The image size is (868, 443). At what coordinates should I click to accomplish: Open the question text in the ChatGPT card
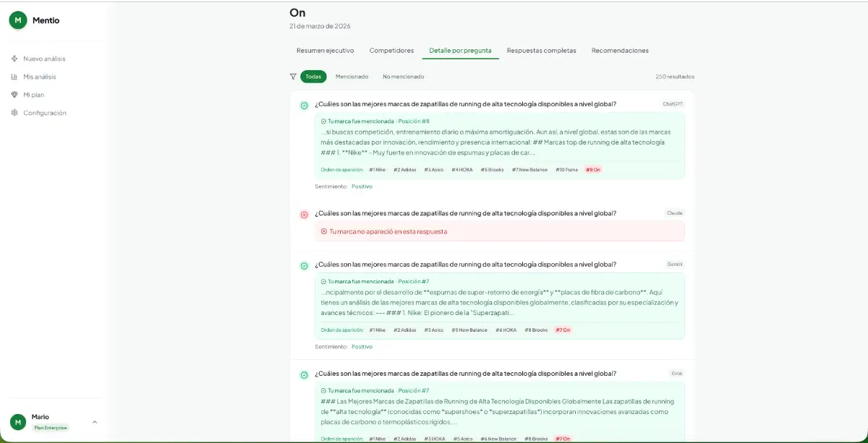point(465,104)
